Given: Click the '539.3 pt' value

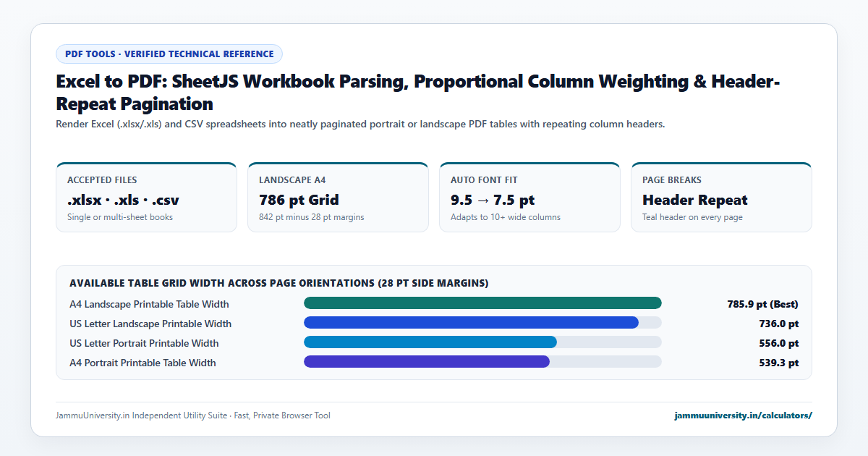Looking at the screenshot, I should (778, 363).
